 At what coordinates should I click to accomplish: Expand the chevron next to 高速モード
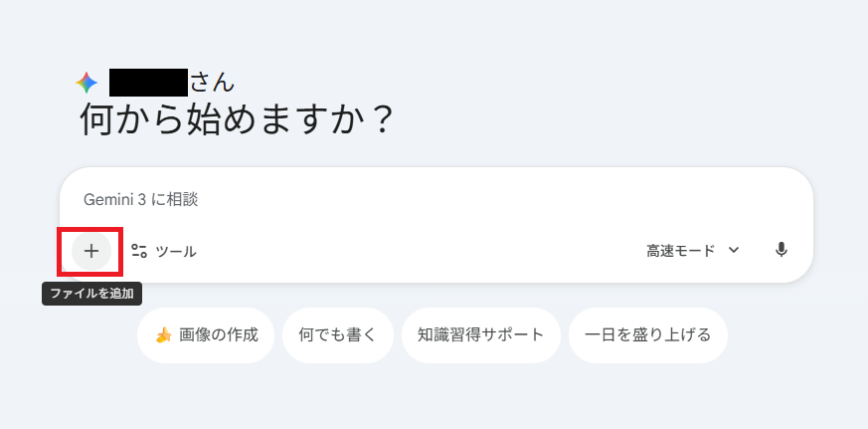pos(734,251)
